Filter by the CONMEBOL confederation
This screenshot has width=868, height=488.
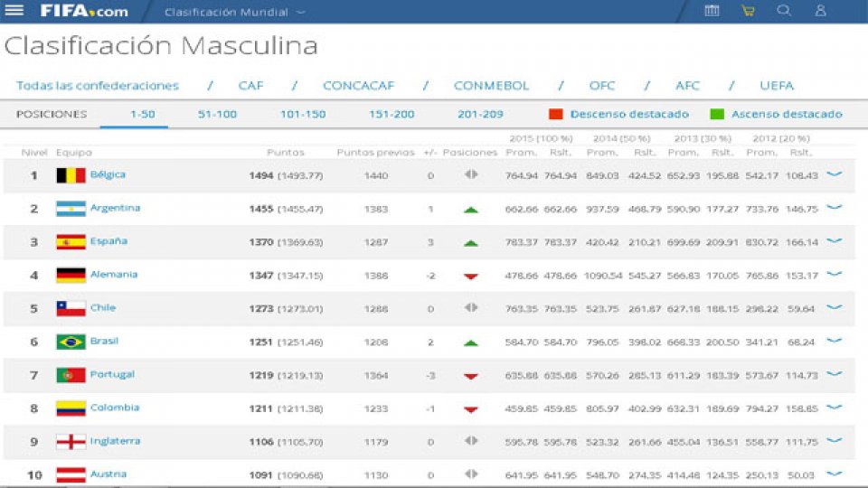click(491, 86)
